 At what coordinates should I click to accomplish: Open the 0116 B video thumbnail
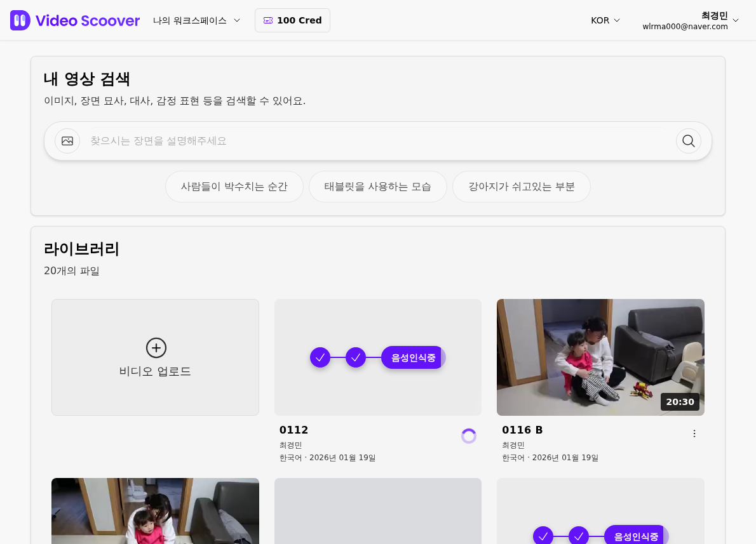click(x=600, y=357)
